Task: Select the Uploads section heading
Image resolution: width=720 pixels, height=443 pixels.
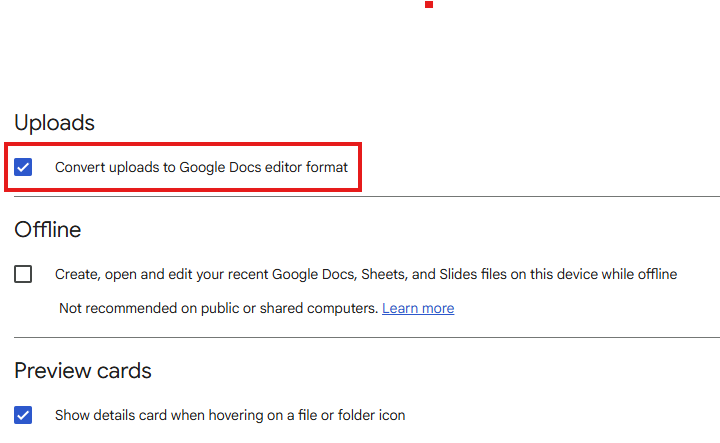Action: pos(54,123)
